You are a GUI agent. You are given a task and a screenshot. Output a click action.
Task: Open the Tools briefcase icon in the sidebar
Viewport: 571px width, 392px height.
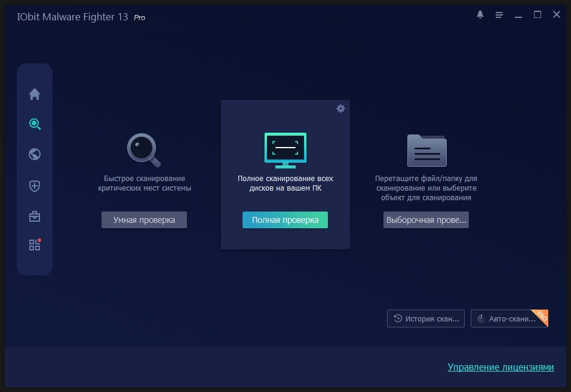click(x=35, y=216)
